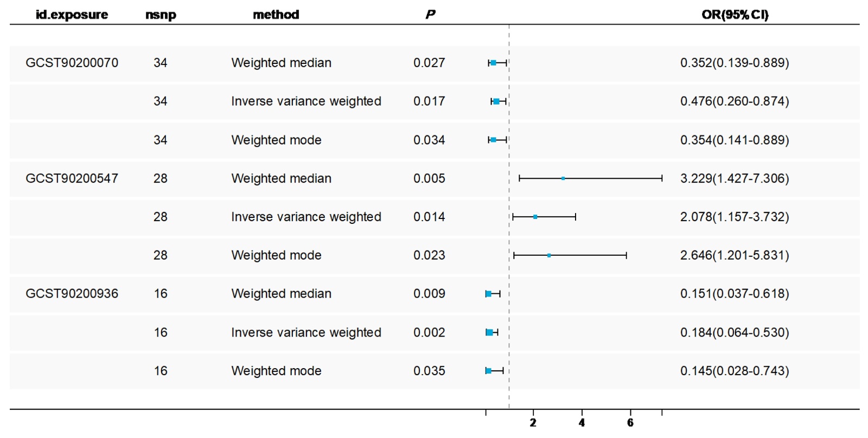868x438 pixels.
Task: Click the OR text 3.229(1.427-7.306)
Action: (735, 178)
